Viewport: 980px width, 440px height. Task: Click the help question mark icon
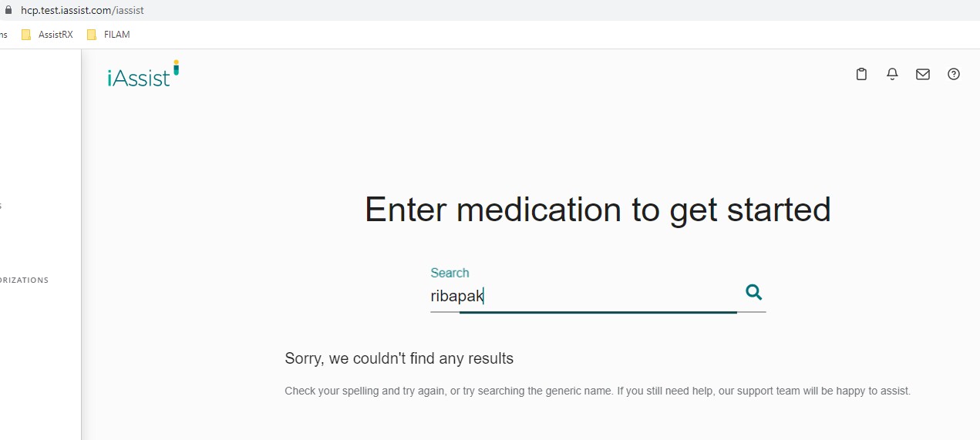pos(954,74)
